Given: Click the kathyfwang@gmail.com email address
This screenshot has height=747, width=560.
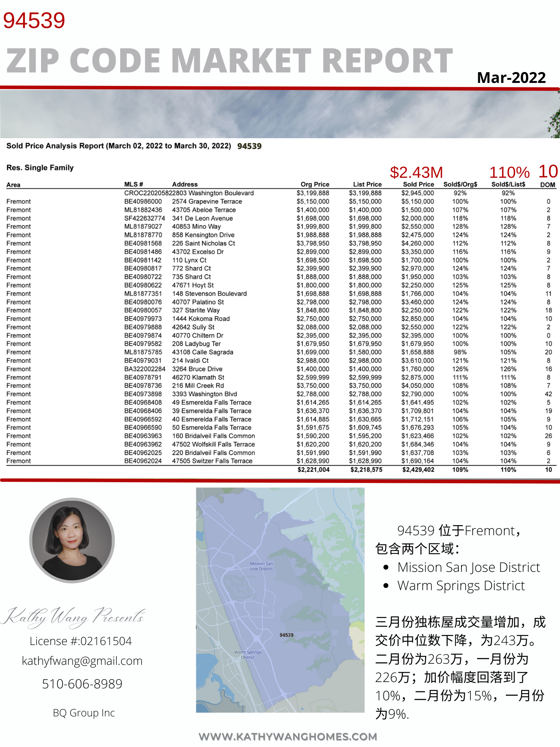Looking at the screenshot, I should tap(82, 661).
